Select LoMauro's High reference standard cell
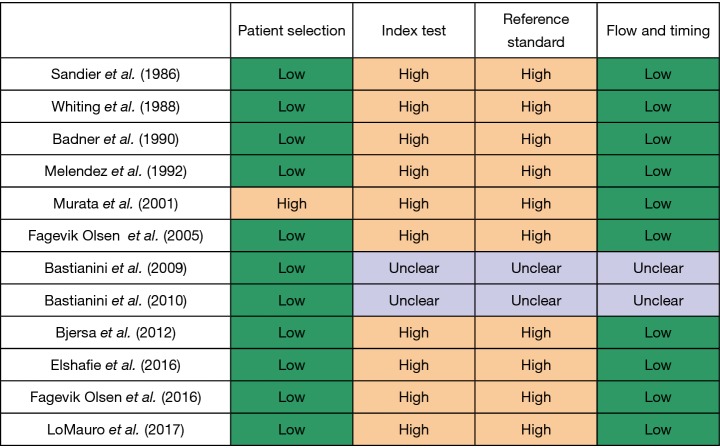720x448 pixels. pyautogui.click(x=536, y=429)
